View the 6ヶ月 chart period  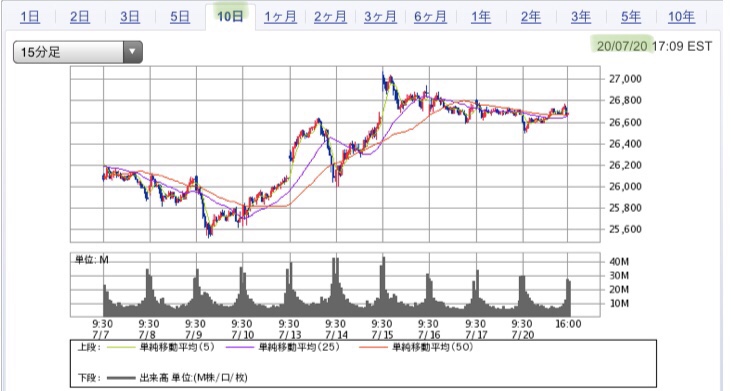(430, 17)
